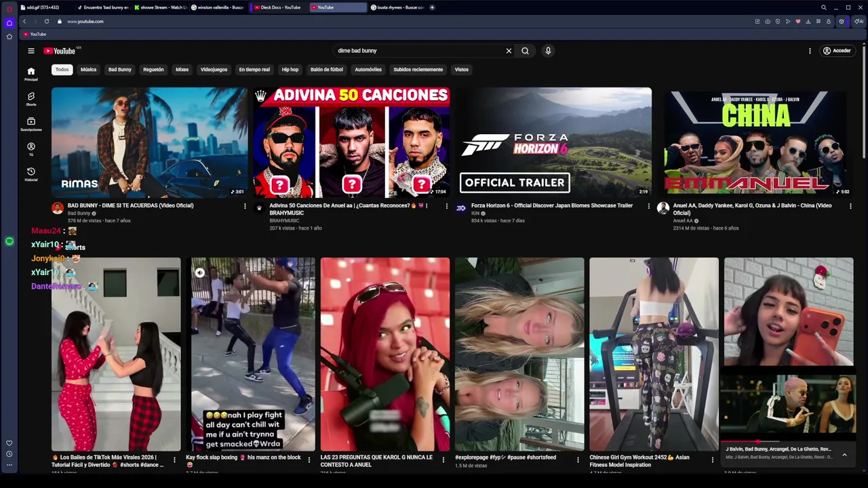Viewport: 868px width, 488px height.
Task: Select the En tiempo real chip
Action: (254, 69)
